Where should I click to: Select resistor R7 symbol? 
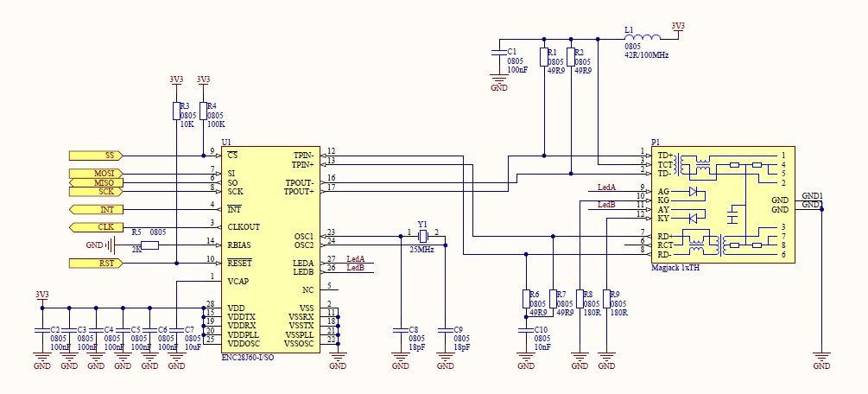coord(553,299)
